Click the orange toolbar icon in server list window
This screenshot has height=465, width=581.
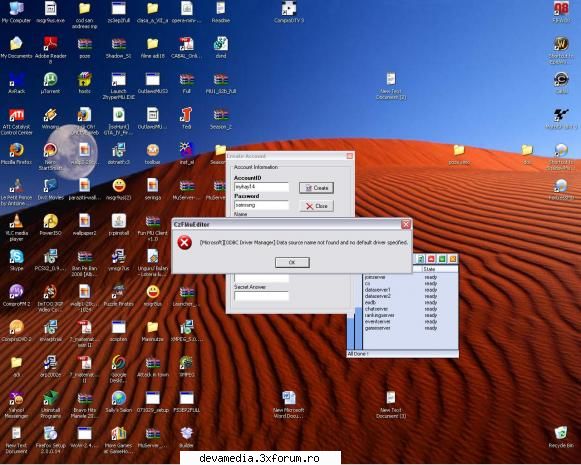click(453, 259)
